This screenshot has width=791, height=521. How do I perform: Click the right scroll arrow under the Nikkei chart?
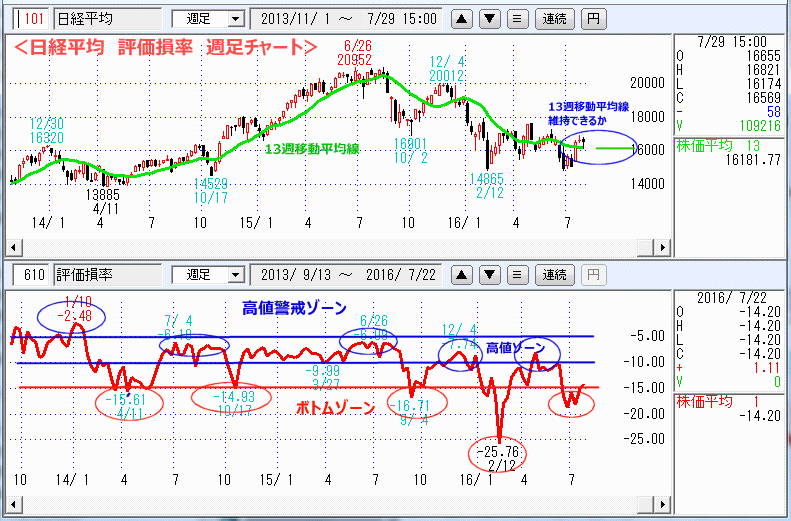pos(662,248)
